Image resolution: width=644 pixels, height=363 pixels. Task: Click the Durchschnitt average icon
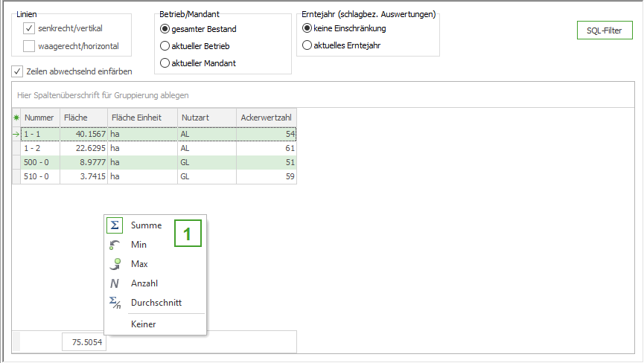[114, 303]
